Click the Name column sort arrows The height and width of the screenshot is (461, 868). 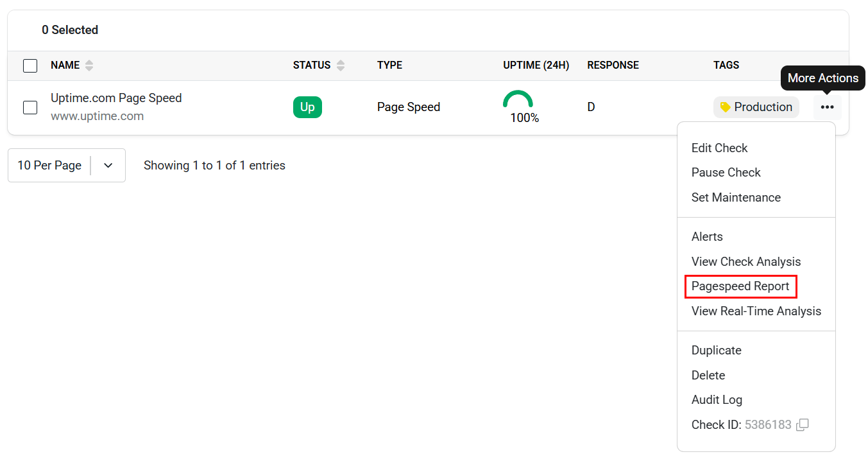click(88, 65)
